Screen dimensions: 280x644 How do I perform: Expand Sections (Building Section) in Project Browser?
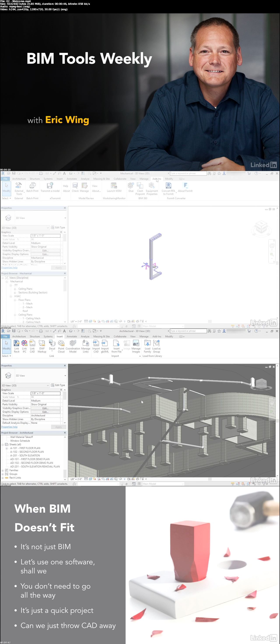point(15,293)
